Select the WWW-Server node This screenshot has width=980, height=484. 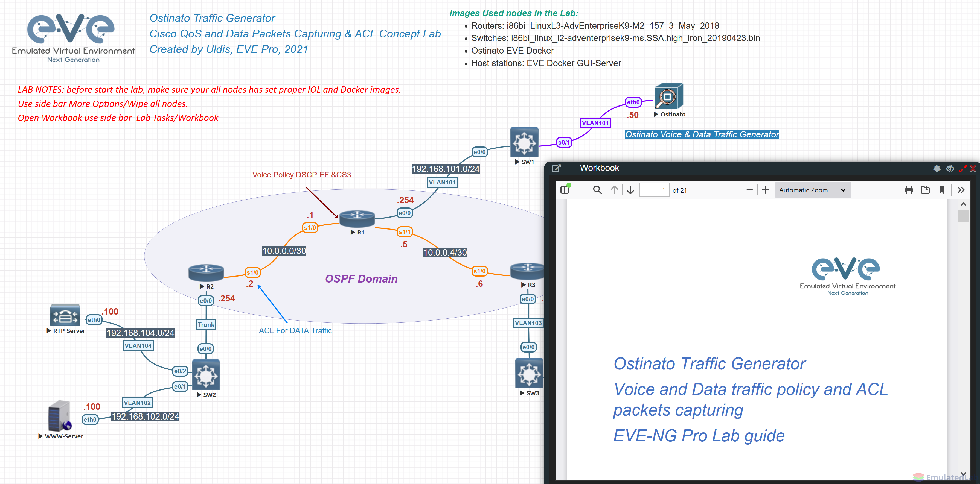60,416
